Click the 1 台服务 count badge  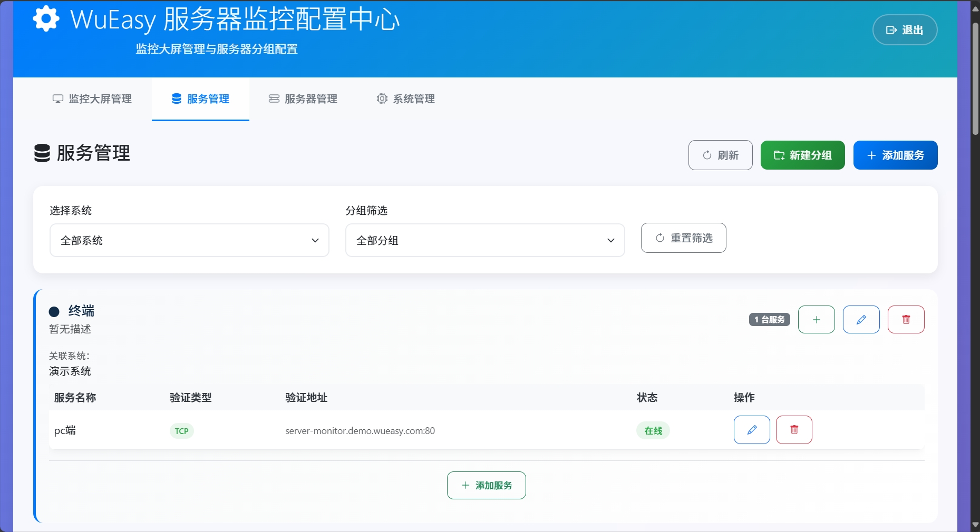(769, 320)
